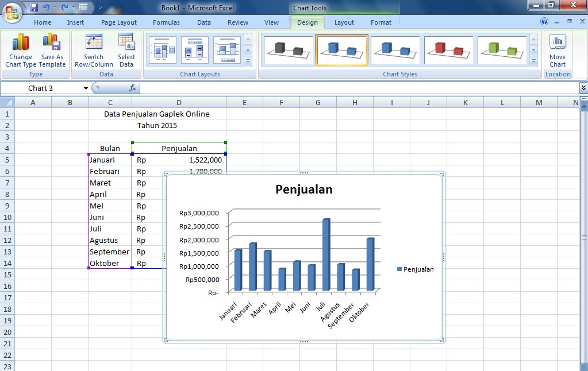Click the Insert Function fx button
This screenshot has width=588, height=371.
click(133, 88)
